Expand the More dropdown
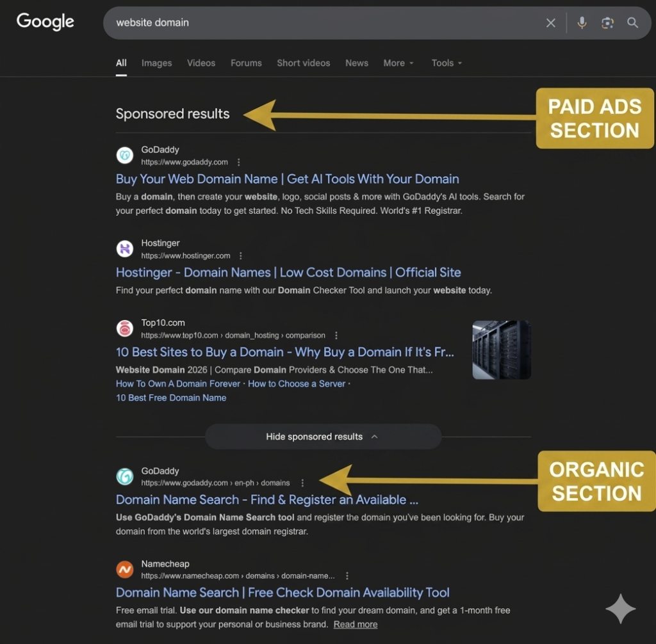Viewport: 656px width, 644px height. [398, 63]
